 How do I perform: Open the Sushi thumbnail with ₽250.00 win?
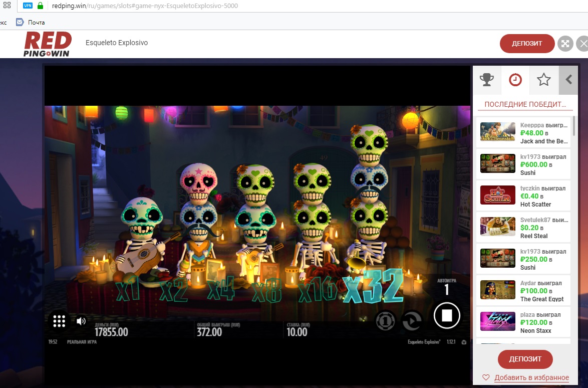coord(498,258)
